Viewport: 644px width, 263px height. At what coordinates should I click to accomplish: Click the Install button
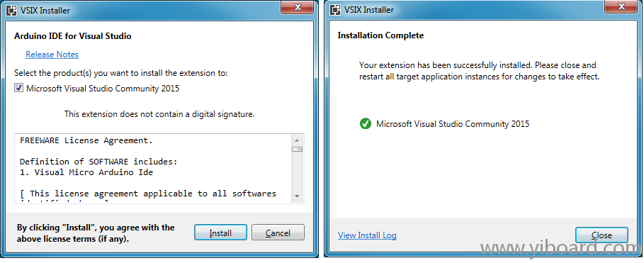point(220,233)
